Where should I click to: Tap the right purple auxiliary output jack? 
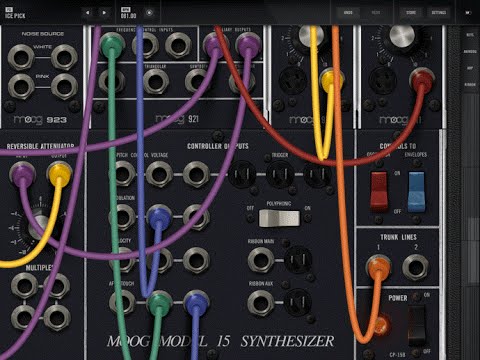(x=248, y=45)
